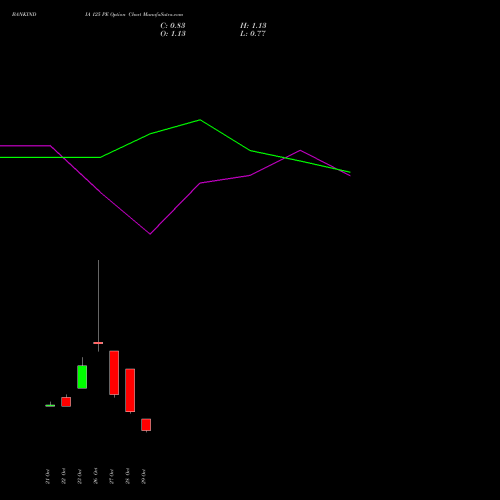500x500 pixels.
Task: Click the '21 Oct' axis date label
Action: [x=48, y=477]
